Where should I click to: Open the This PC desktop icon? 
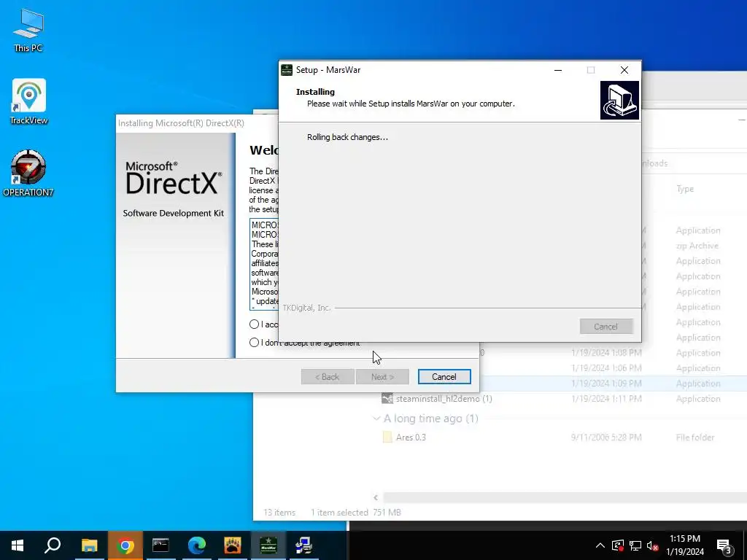pyautogui.click(x=28, y=31)
